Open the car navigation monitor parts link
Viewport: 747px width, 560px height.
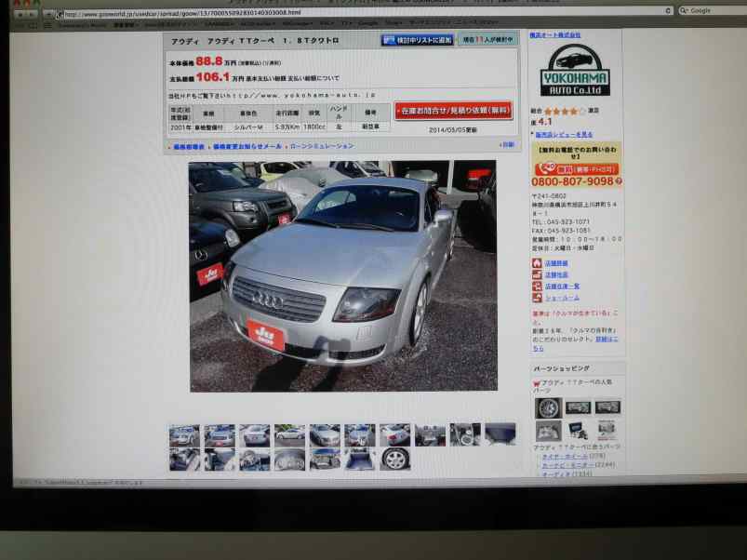click(567, 465)
